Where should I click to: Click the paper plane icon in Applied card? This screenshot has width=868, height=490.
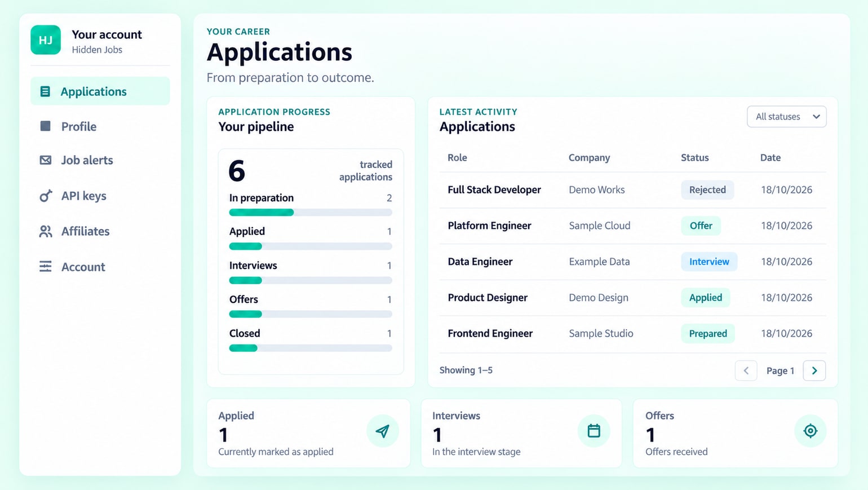pos(383,431)
